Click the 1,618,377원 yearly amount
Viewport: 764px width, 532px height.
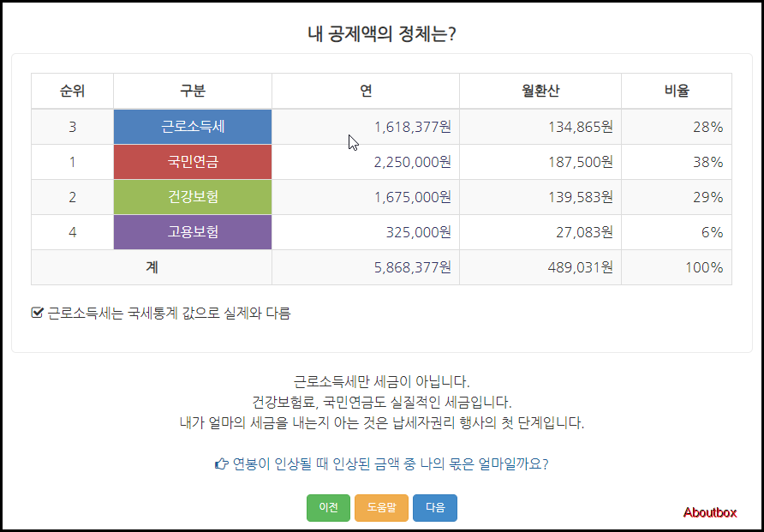coord(412,127)
